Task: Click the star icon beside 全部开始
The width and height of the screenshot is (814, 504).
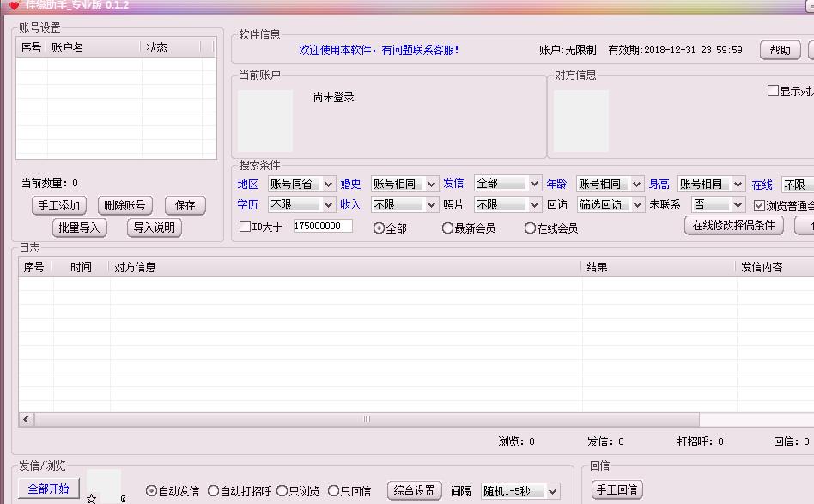Action: click(x=91, y=498)
